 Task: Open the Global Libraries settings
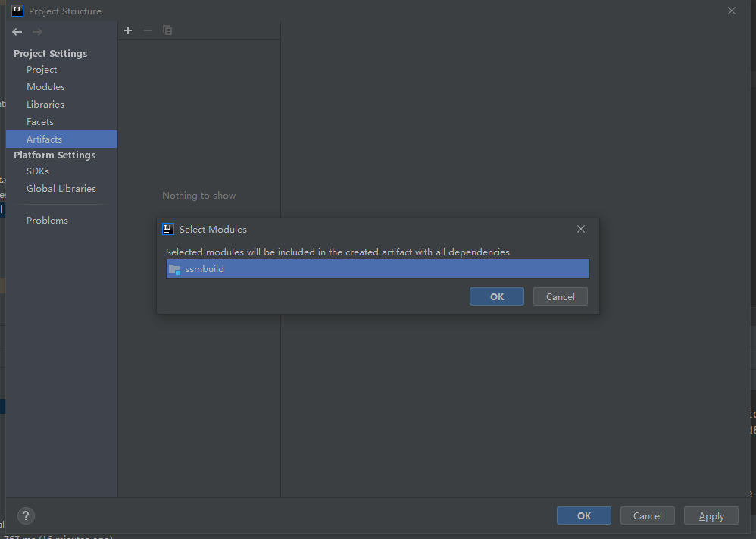point(61,189)
